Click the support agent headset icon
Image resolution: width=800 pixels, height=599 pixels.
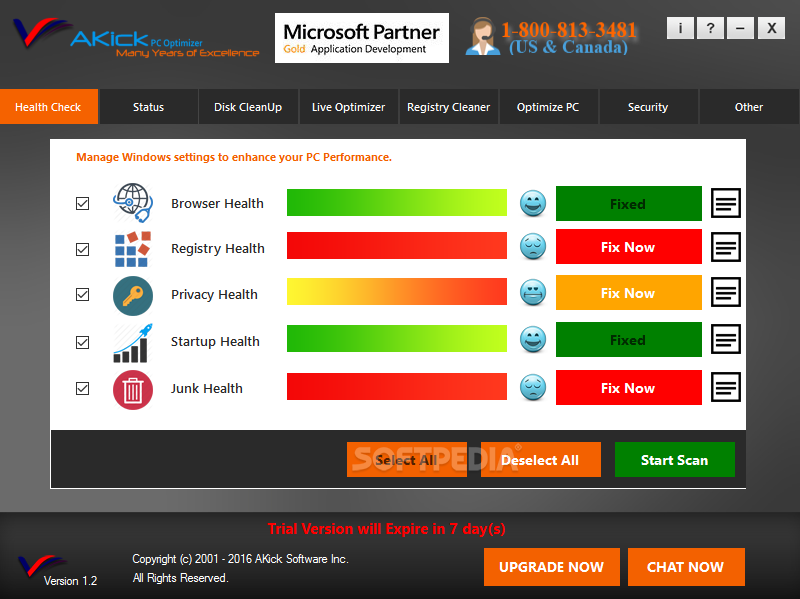pyautogui.click(x=483, y=36)
